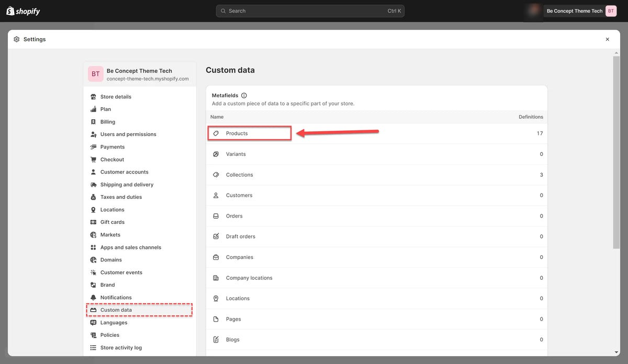Open Companies metafield definitions
This screenshot has width=628, height=364.
(377, 257)
